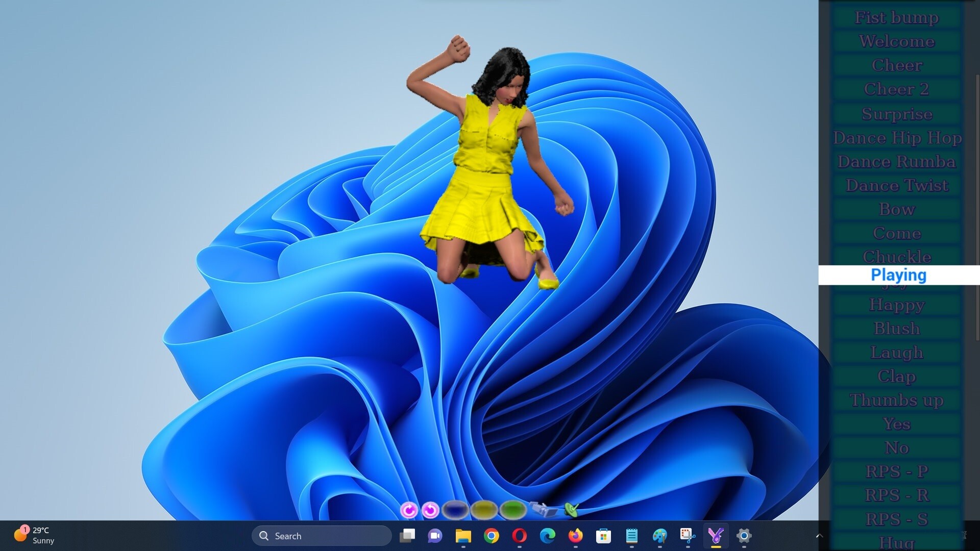Open the purple desktop mate app from the taskbar
The height and width of the screenshot is (551, 980).
click(716, 536)
